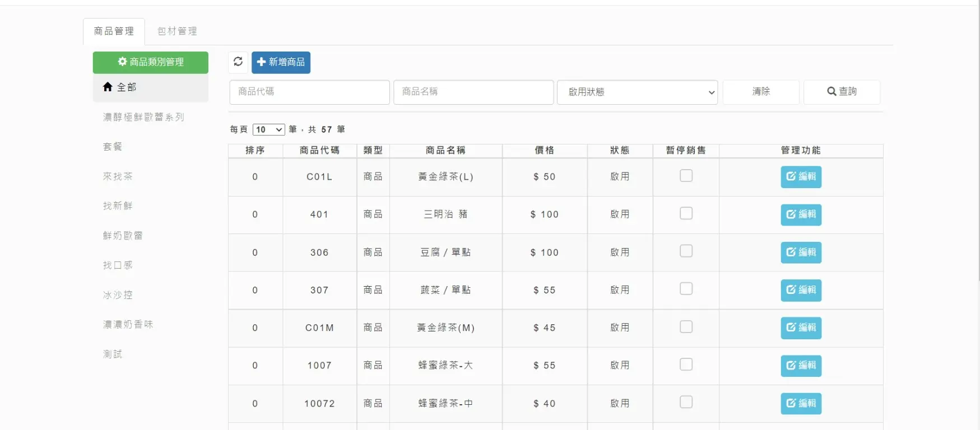Click the 商品代碼 input field

coord(309,92)
